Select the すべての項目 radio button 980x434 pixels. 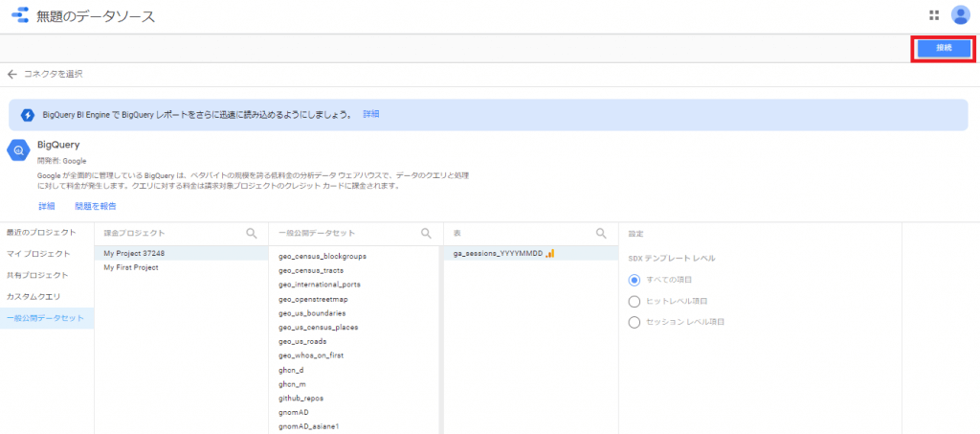(635, 280)
